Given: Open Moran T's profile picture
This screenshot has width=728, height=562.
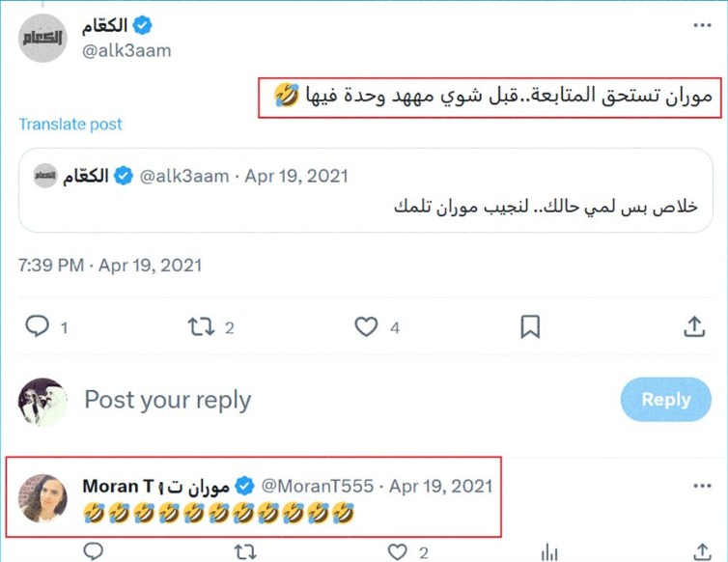Looking at the screenshot, I should [43, 497].
